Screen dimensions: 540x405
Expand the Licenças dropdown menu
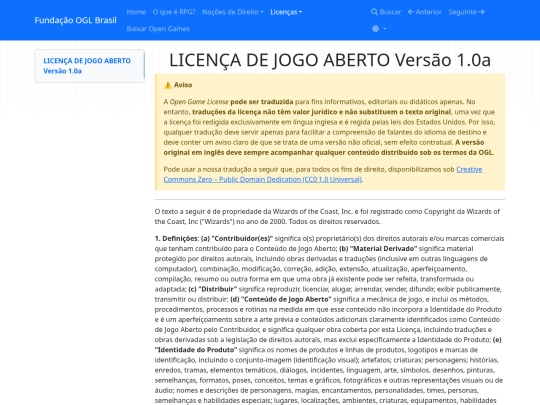coord(286,12)
